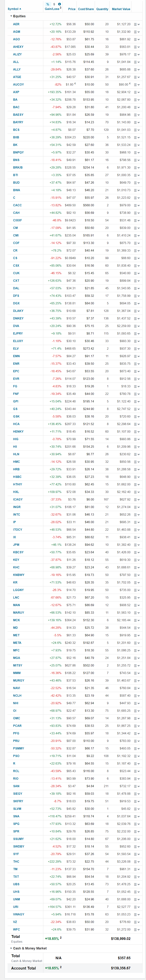The height and width of the screenshot is (980, 146).
Task: Open the MITSY ticker link
Action: (x=18, y=665)
